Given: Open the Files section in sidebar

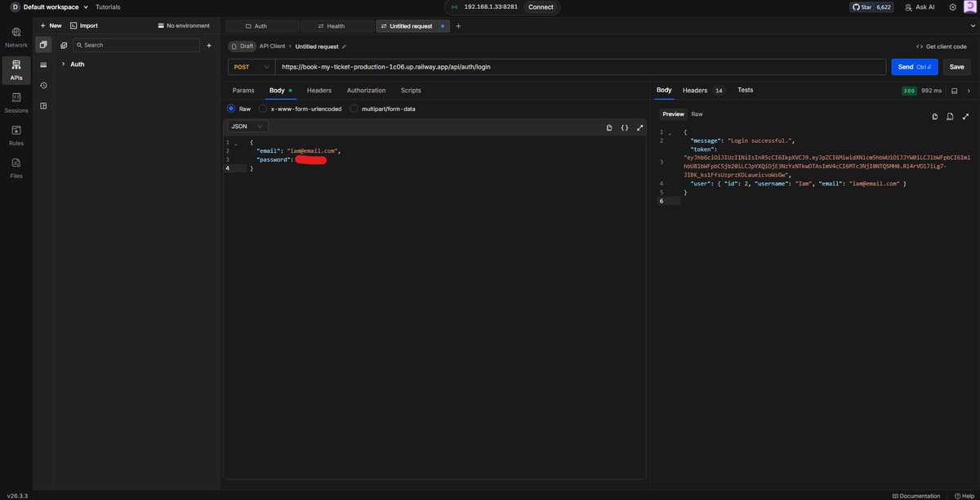Looking at the screenshot, I should tap(16, 168).
